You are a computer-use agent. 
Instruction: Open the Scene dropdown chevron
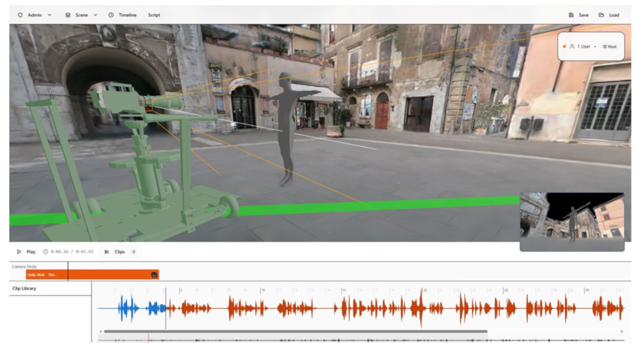coord(96,15)
